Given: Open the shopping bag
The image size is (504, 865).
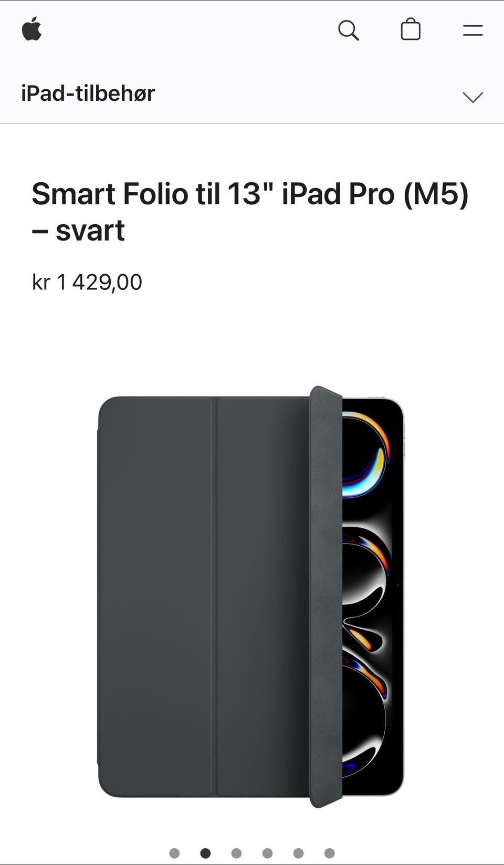Looking at the screenshot, I should tap(411, 29).
